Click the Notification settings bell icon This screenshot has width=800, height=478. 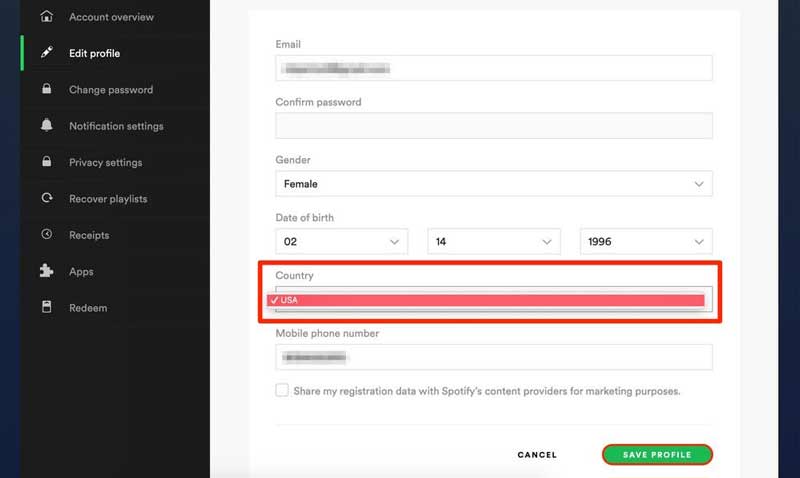46,125
